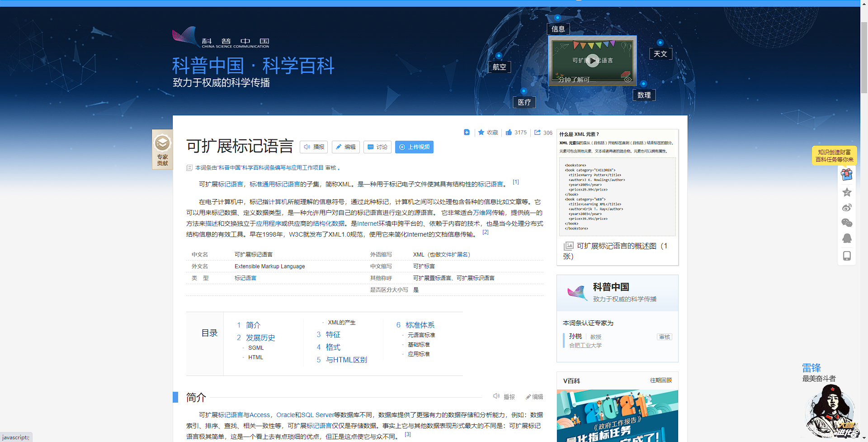The image size is (868, 442).
Task: Expand the SGML item under 发展历史
Action: [256, 347]
